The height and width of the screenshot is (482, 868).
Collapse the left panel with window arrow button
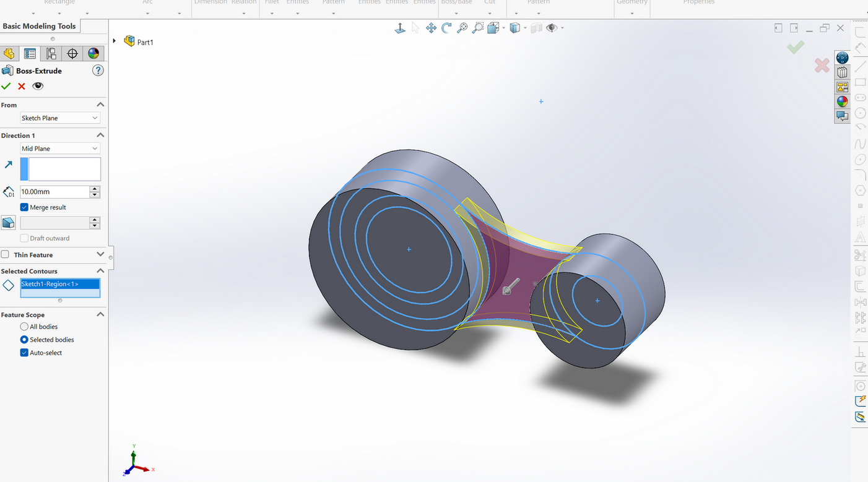pos(778,28)
